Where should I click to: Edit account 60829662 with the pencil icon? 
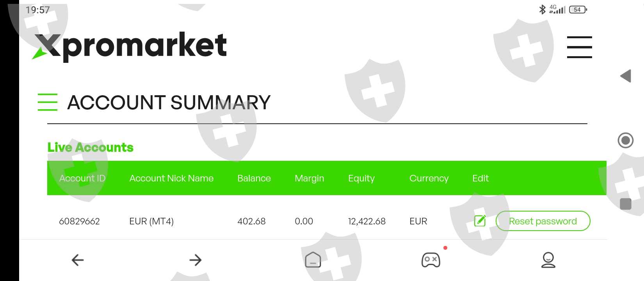pyautogui.click(x=480, y=221)
